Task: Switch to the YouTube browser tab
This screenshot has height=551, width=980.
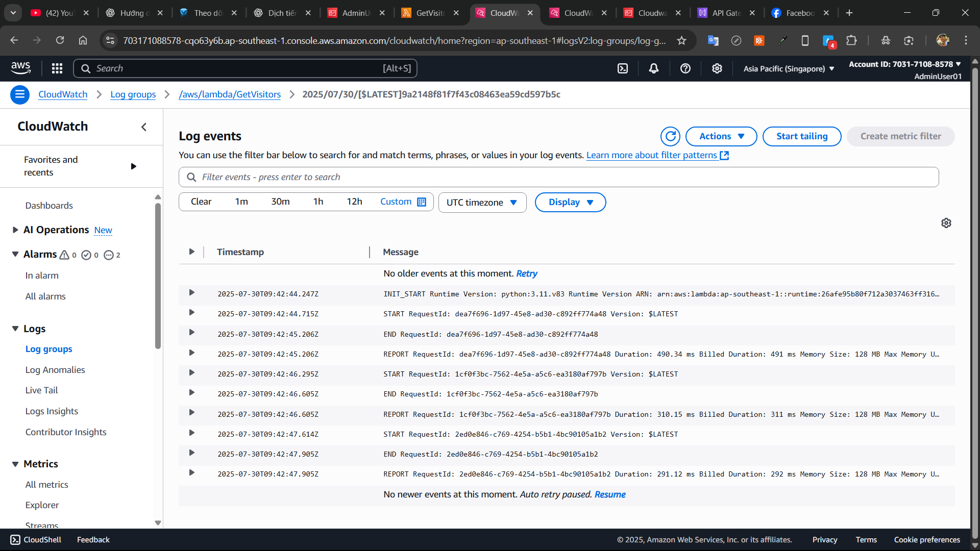Action: pos(60,13)
